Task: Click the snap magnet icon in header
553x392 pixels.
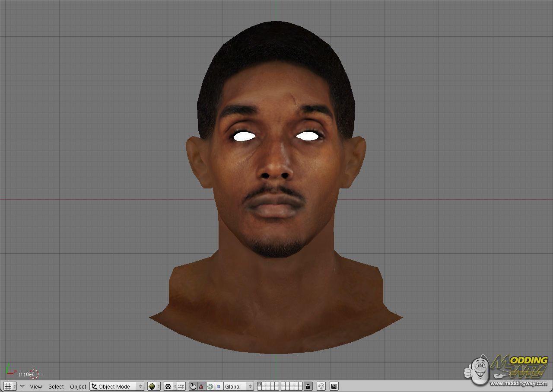Action: point(321,386)
